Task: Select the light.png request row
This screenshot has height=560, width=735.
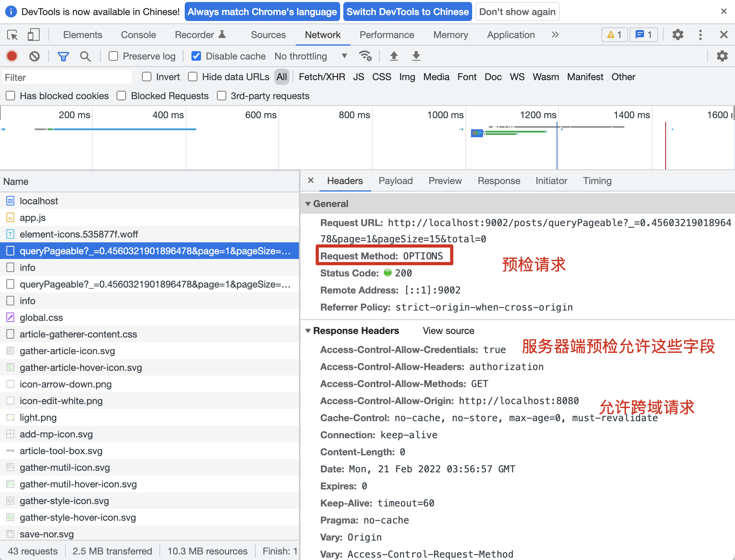Action: (149, 418)
